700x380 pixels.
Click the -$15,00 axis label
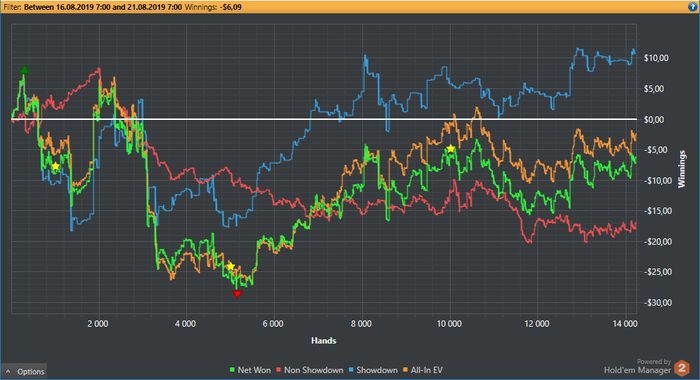(658, 211)
